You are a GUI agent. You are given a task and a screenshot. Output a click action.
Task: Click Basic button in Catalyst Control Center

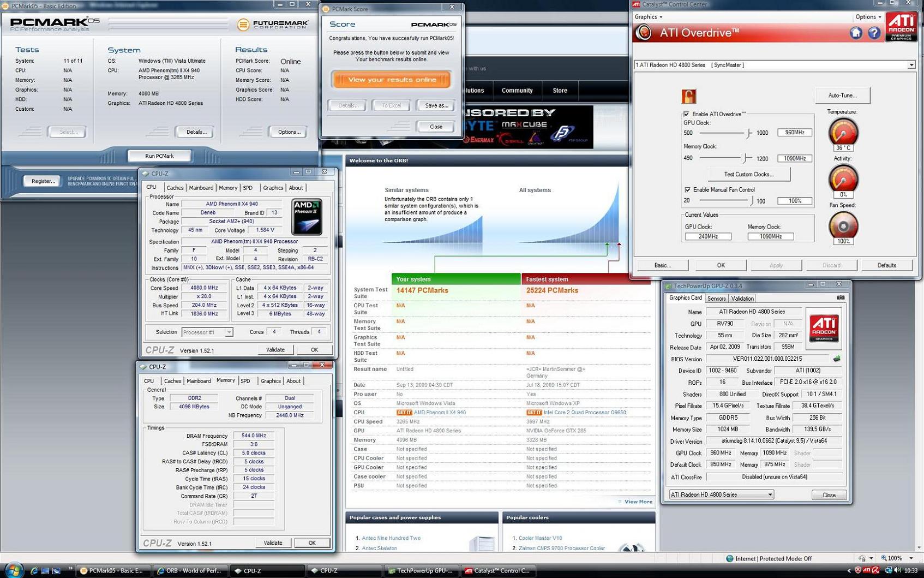tap(662, 265)
